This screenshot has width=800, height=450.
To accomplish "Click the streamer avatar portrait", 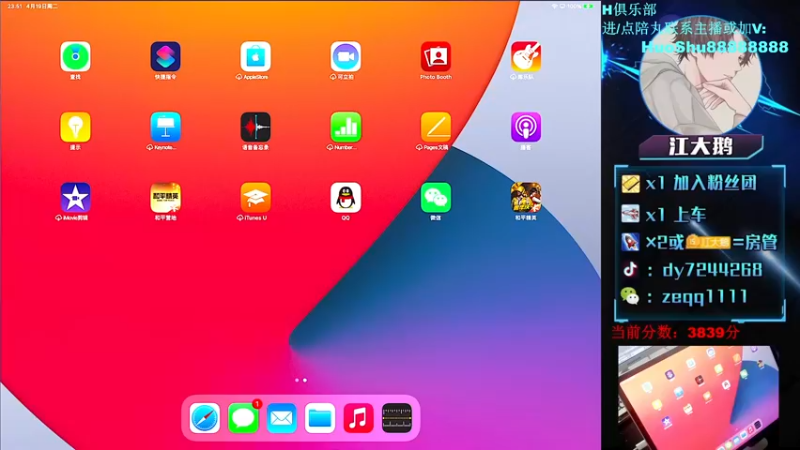I will point(701,75).
